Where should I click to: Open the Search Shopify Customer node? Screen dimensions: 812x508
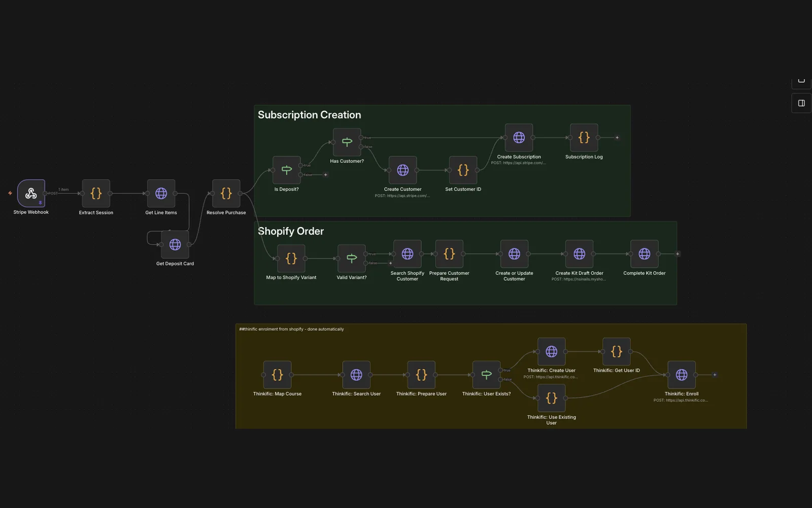407,254
